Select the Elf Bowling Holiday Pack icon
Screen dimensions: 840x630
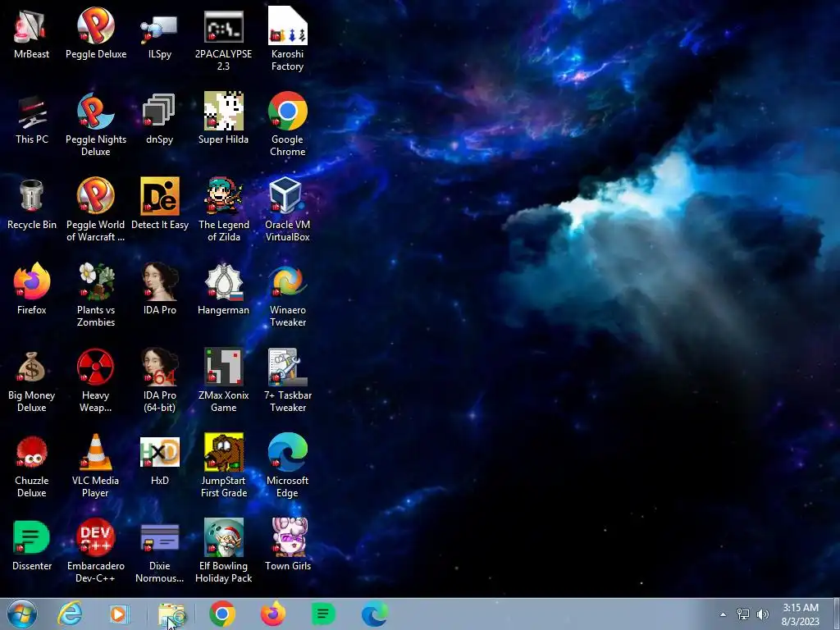[223, 551]
